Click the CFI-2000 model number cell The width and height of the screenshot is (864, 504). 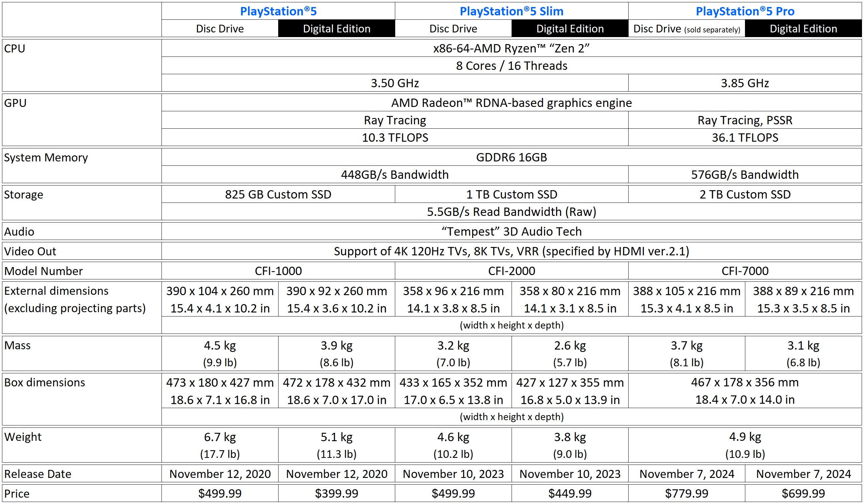[512, 271]
